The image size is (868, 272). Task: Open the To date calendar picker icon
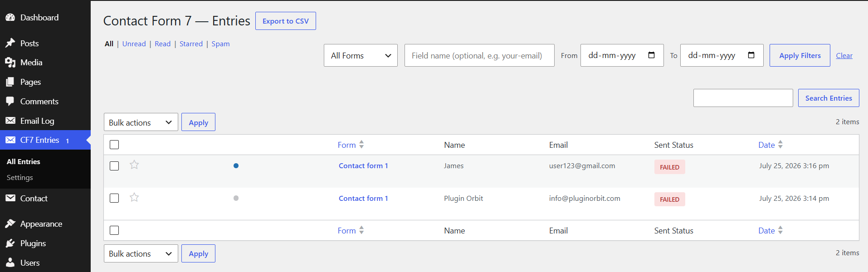751,55
